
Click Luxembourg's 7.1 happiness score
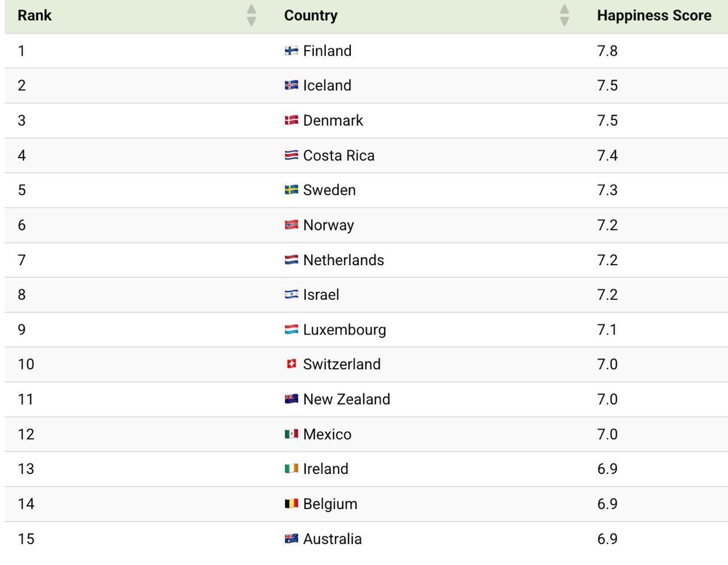coord(607,329)
